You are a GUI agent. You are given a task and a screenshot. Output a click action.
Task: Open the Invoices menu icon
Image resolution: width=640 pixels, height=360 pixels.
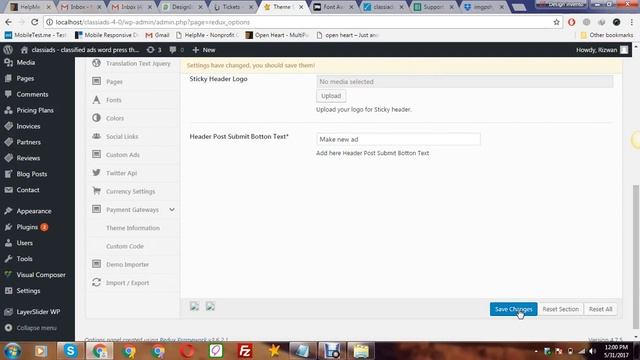pyautogui.click(x=8, y=126)
